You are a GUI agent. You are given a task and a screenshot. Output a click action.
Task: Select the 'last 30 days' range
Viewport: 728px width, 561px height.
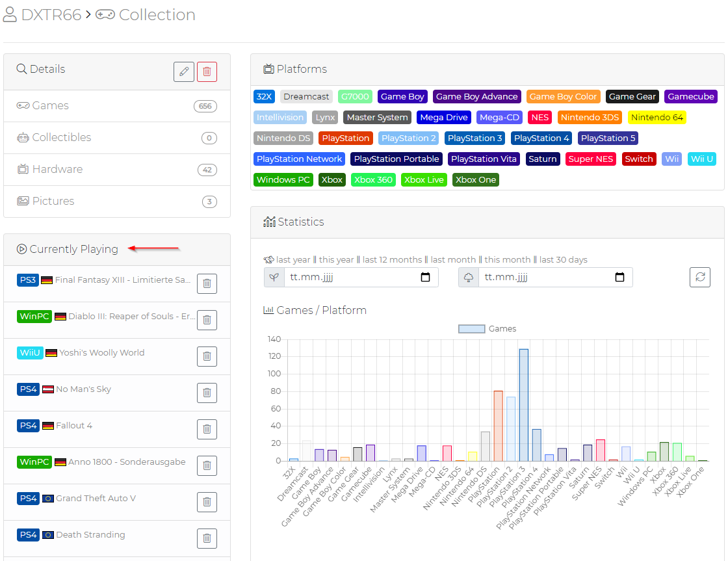pos(563,259)
